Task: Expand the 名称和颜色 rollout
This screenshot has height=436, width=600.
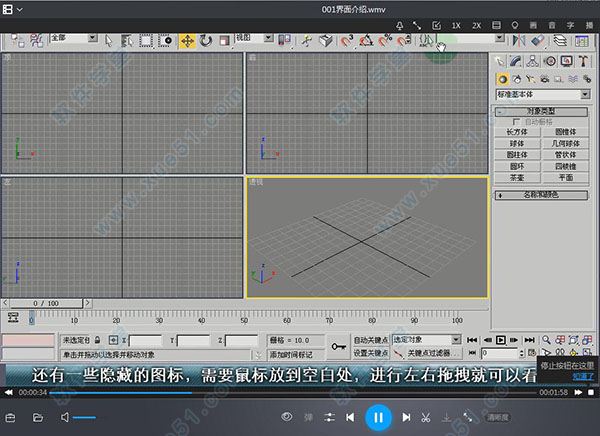Action: [x=541, y=195]
